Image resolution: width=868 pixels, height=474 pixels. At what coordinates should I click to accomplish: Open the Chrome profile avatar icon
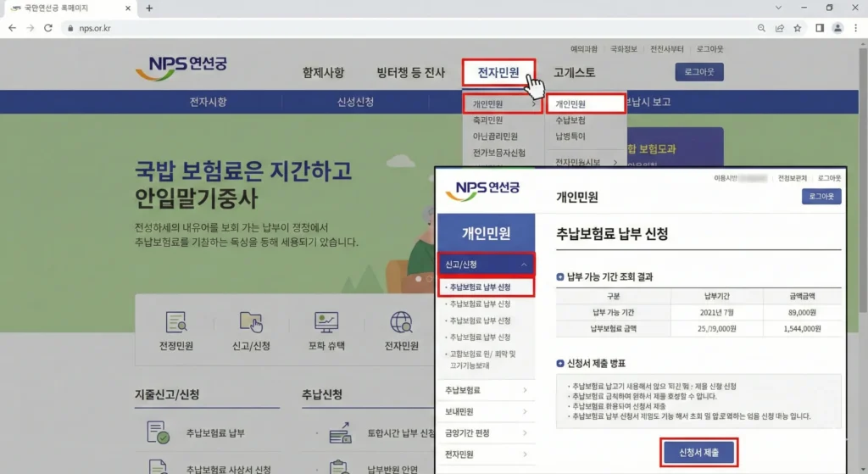point(837,28)
